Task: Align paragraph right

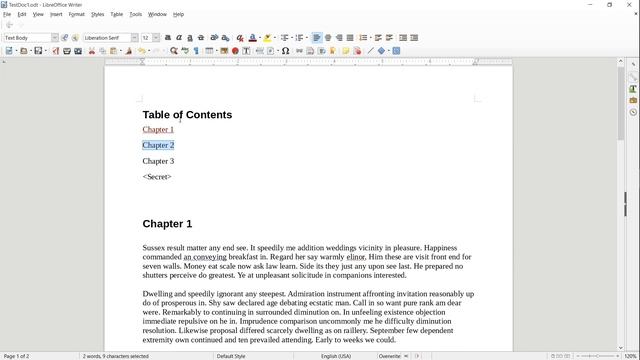Action: [x=339, y=38]
